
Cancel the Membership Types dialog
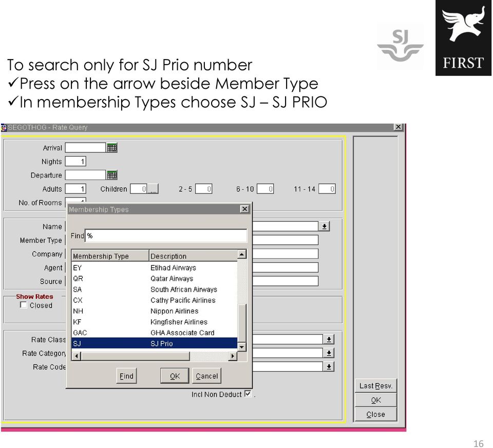click(206, 376)
